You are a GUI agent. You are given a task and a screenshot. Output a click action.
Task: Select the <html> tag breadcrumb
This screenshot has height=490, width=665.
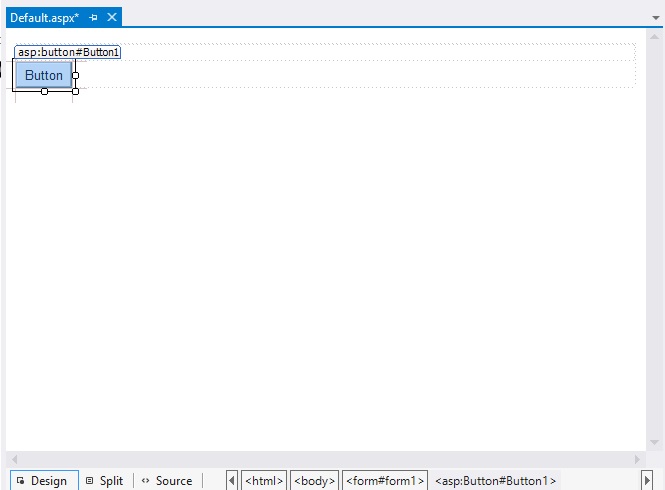(264, 481)
